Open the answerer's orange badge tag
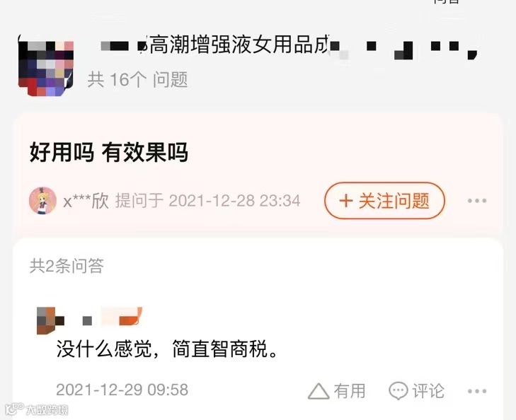Image resolution: width=516 pixels, height=420 pixels. coord(122,316)
